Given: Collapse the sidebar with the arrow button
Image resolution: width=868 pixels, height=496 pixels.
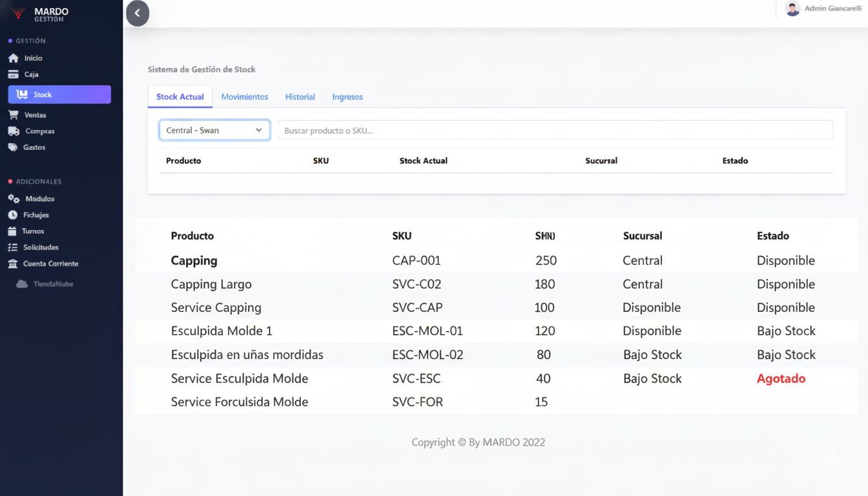Looking at the screenshot, I should [x=138, y=14].
